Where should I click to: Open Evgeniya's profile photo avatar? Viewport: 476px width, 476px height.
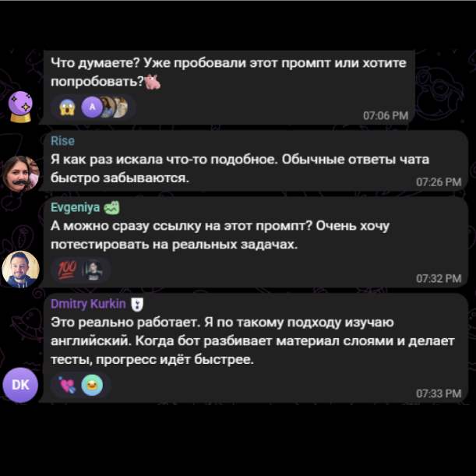click(x=20, y=270)
